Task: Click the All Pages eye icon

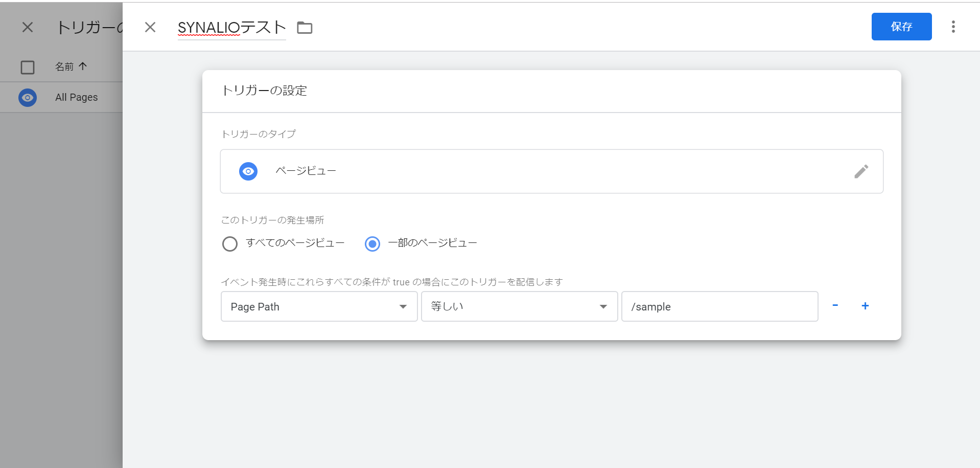Action: 28,97
